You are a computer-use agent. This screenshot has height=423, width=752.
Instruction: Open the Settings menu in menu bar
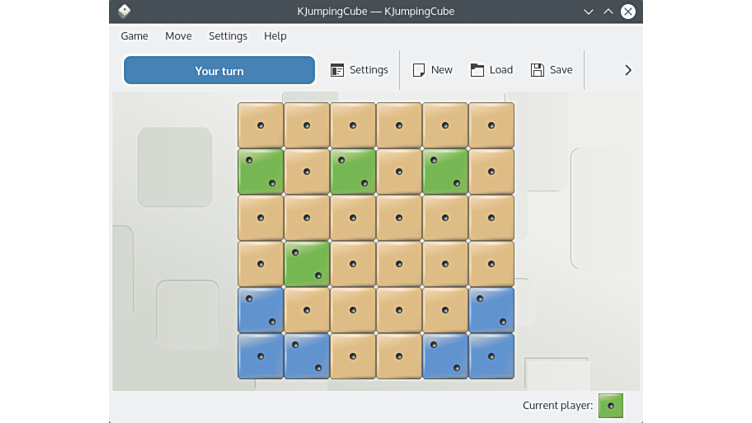(x=228, y=36)
